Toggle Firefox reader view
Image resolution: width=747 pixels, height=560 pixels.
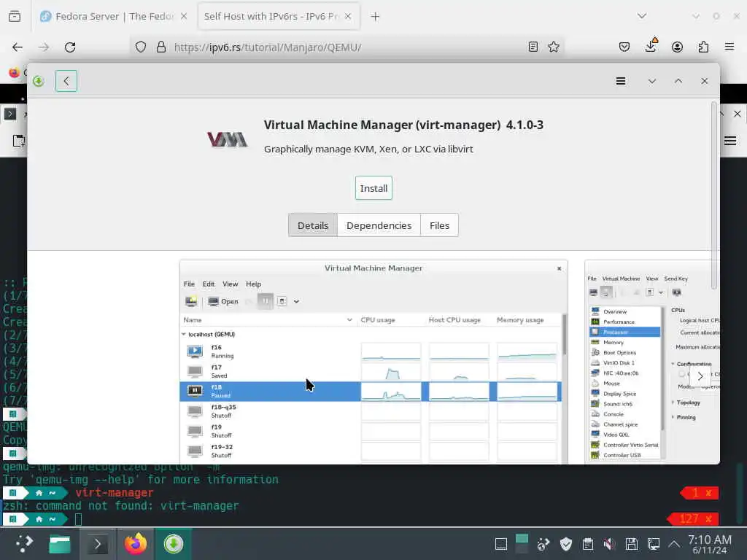click(x=533, y=47)
